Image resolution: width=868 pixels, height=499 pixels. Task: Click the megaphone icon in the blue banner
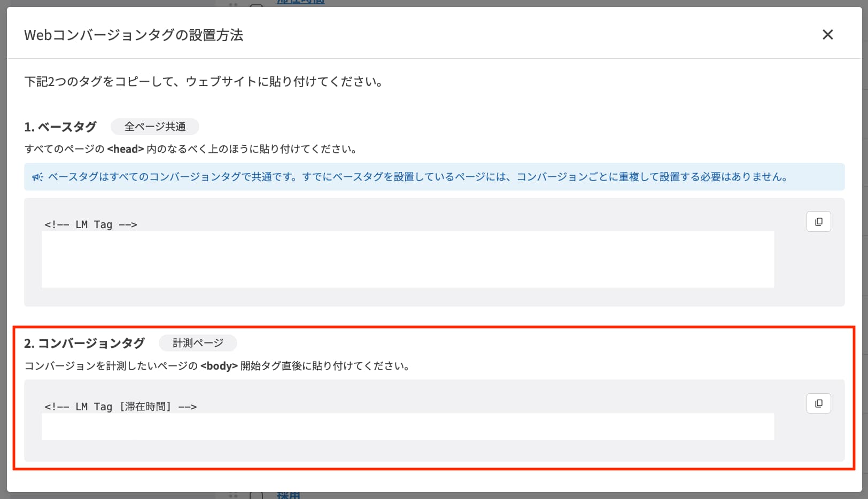pos(36,176)
